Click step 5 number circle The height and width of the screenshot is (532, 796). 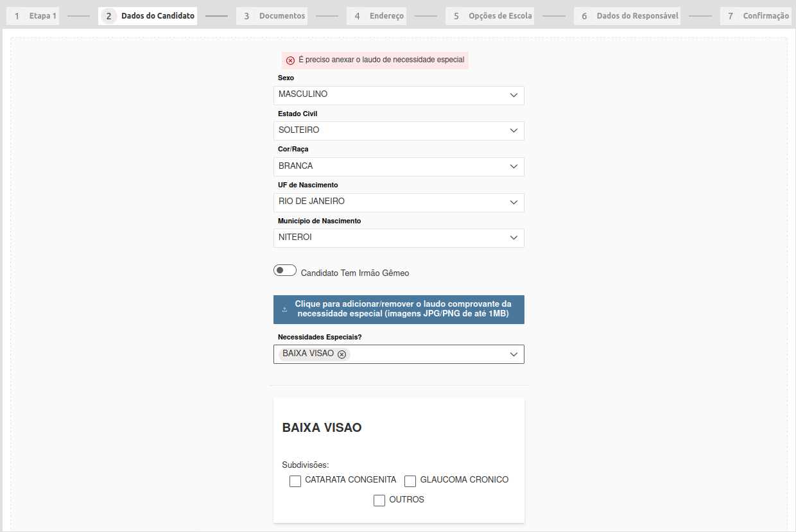(456, 16)
